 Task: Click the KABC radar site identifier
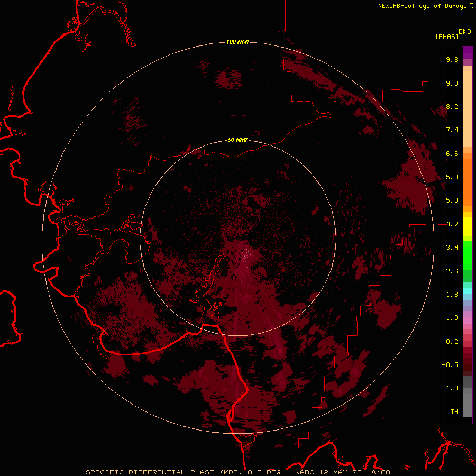(x=305, y=472)
